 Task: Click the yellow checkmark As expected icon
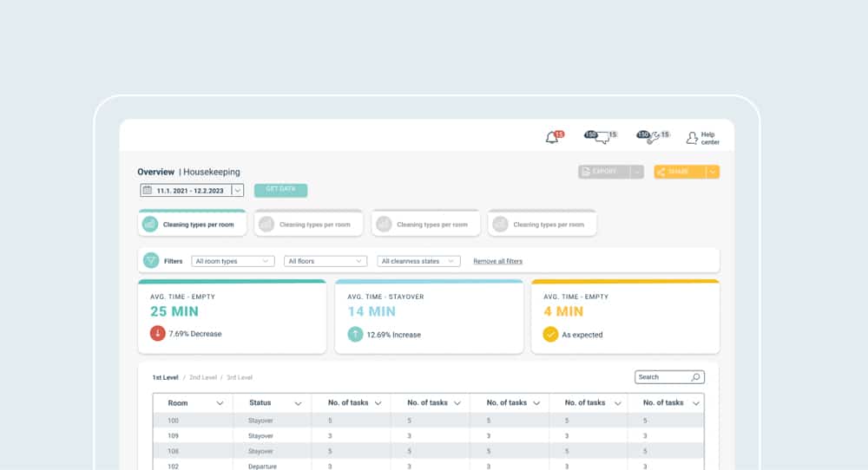pos(550,335)
